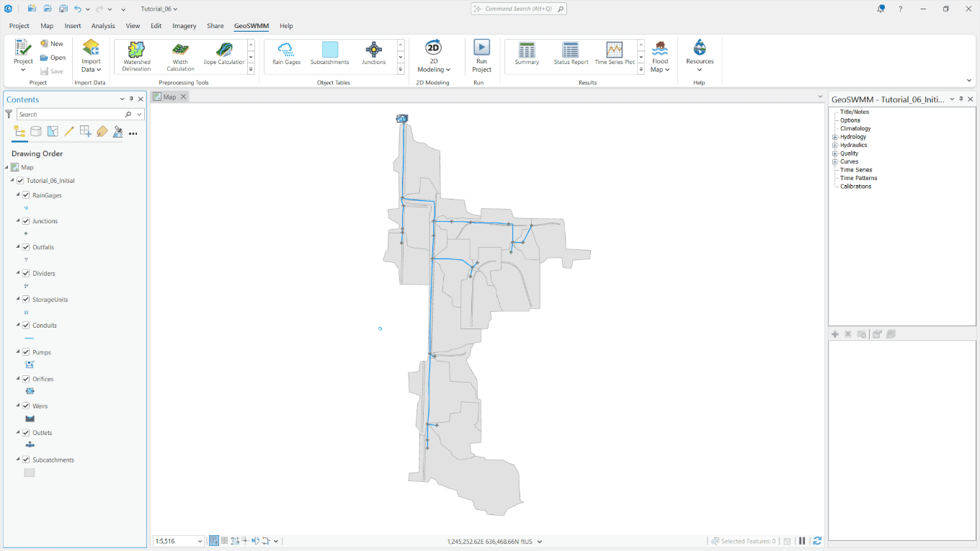
Task: Switch to the GeoSWMM ribbon tab
Action: coord(251,26)
